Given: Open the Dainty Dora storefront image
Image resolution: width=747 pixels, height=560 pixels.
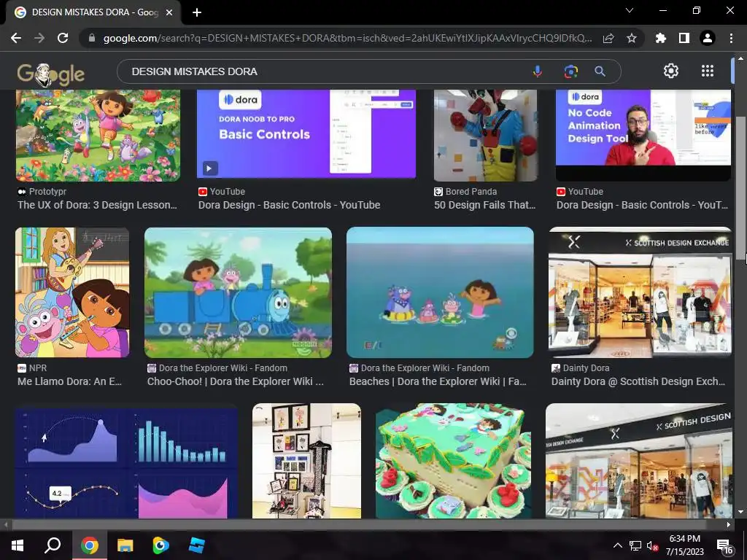Looking at the screenshot, I should click(x=640, y=292).
